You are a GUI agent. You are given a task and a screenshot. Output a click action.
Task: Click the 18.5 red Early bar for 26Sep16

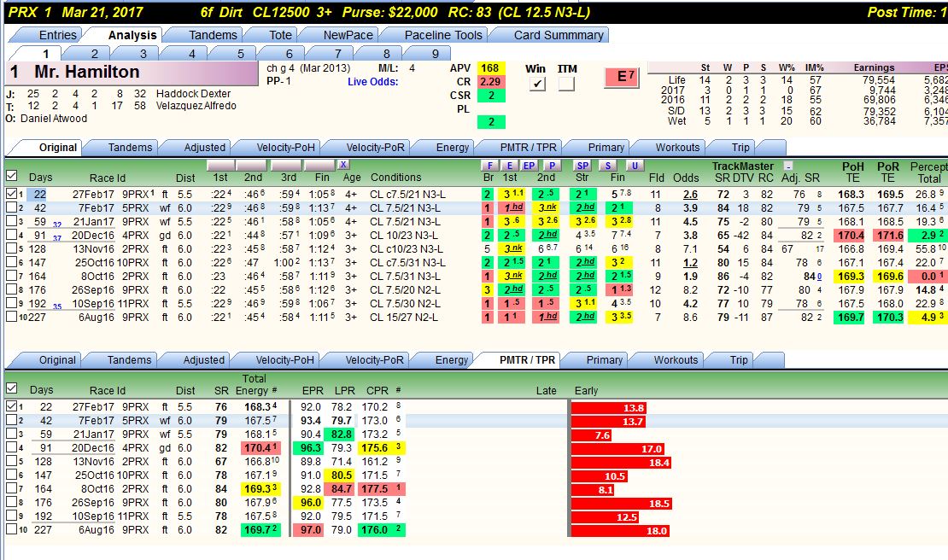[622, 503]
